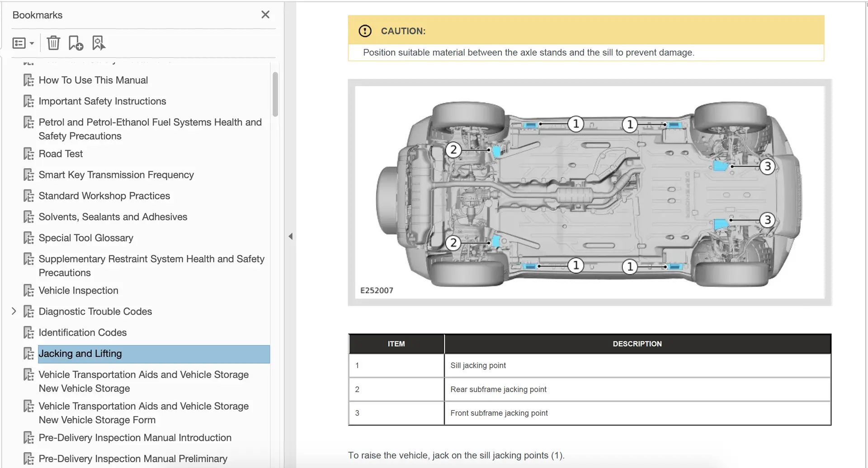Click the Solvents, Sealants and Adhesives bookmark icon
The width and height of the screenshot is (868, 468).
[x=28, y=217]
